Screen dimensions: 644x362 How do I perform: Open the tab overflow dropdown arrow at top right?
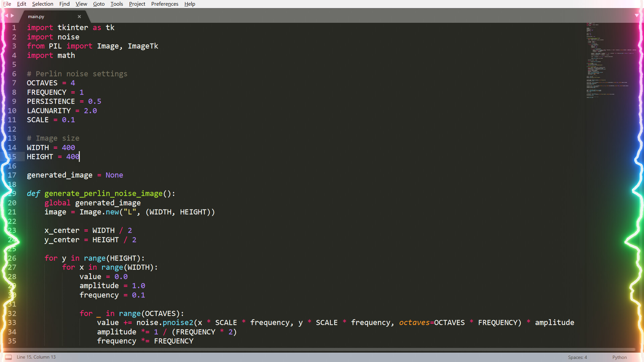pyautogui.click(x=637, y=15)
